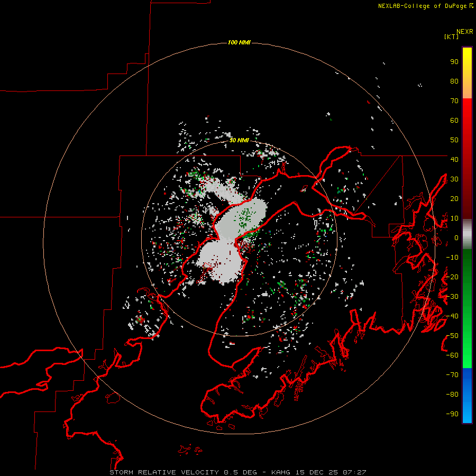Click the 70 value on the velocity scale
Screen dimensions: 476x476
pos(454,101)
